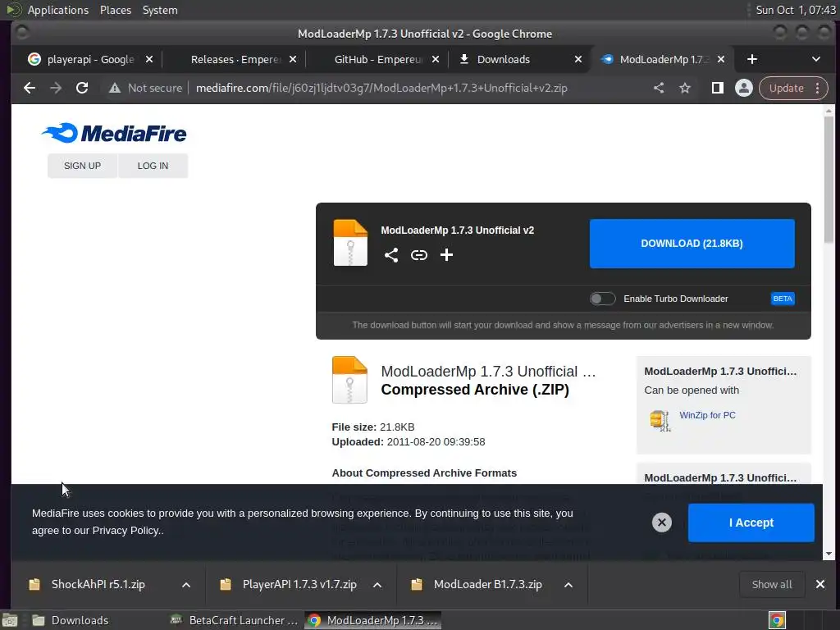Click the WinZip for PC icon
840x630 pixels.
660,421
